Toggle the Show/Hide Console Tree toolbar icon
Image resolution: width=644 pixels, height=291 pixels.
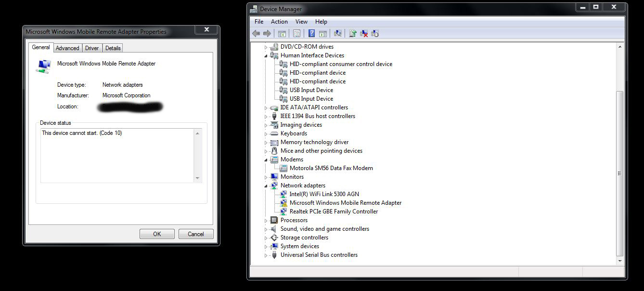point(282,33)
